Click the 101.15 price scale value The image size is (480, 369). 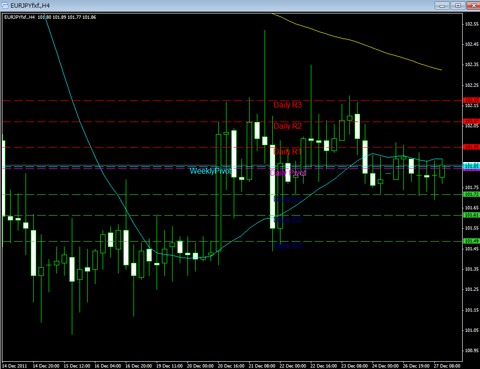472,310
